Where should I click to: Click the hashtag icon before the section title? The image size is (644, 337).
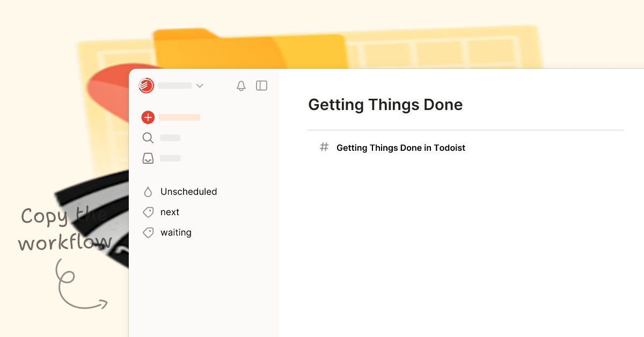(x=324, y=147)
